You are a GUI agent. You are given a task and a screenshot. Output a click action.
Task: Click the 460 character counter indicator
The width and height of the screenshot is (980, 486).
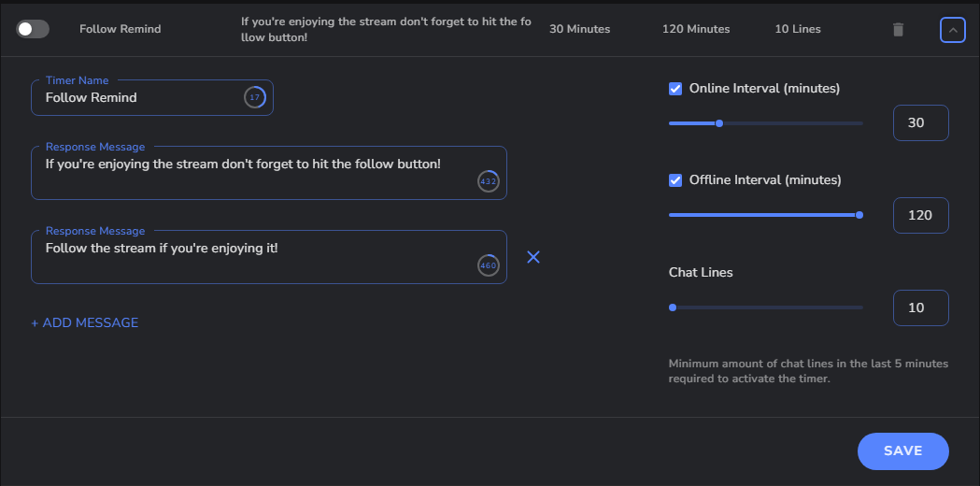point(488,265)
